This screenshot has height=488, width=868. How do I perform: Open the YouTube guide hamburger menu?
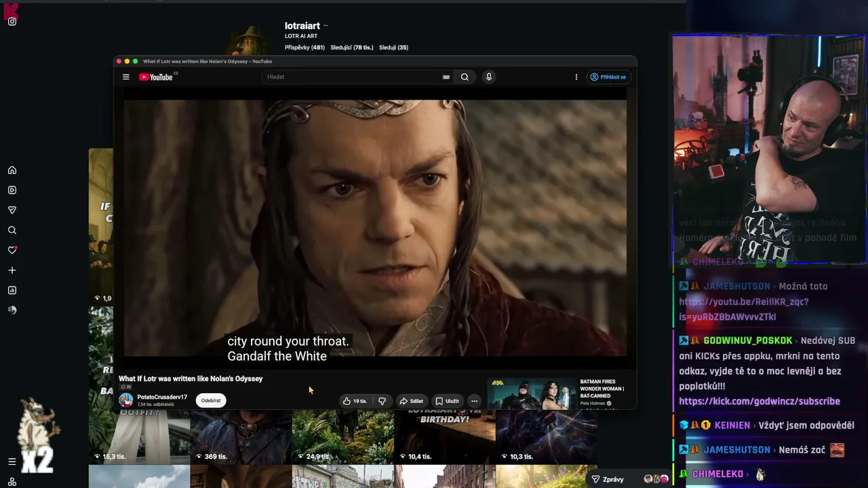125,77
